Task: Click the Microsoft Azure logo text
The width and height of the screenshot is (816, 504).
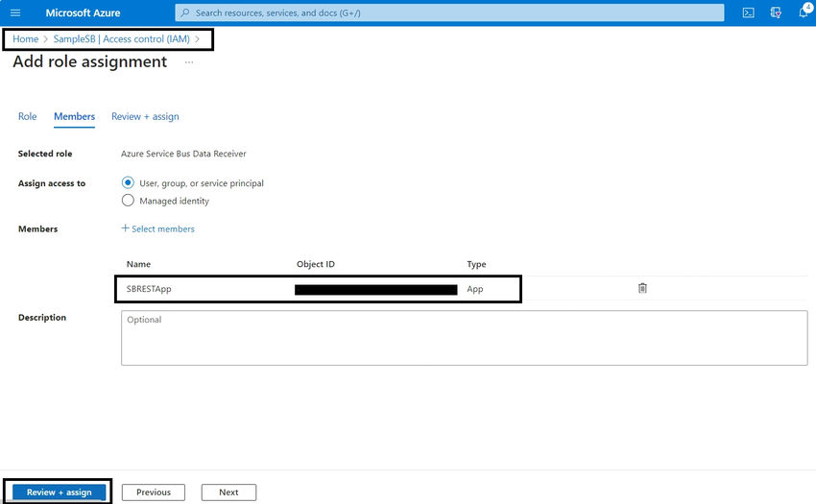Action: click(x=83, y=13)
